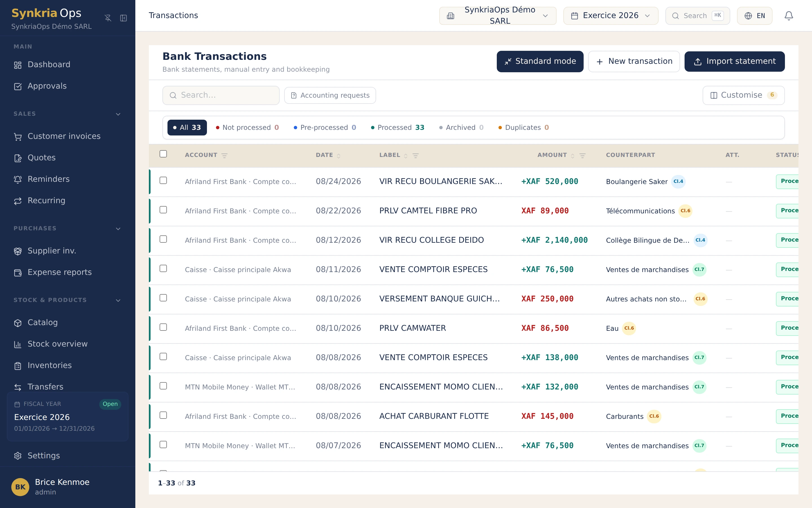Filter the Account column
812x508 pixels.
point(224,155)
